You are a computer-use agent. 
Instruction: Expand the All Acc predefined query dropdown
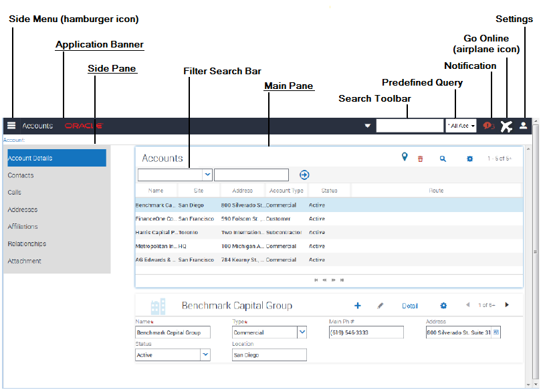[461, 126]
